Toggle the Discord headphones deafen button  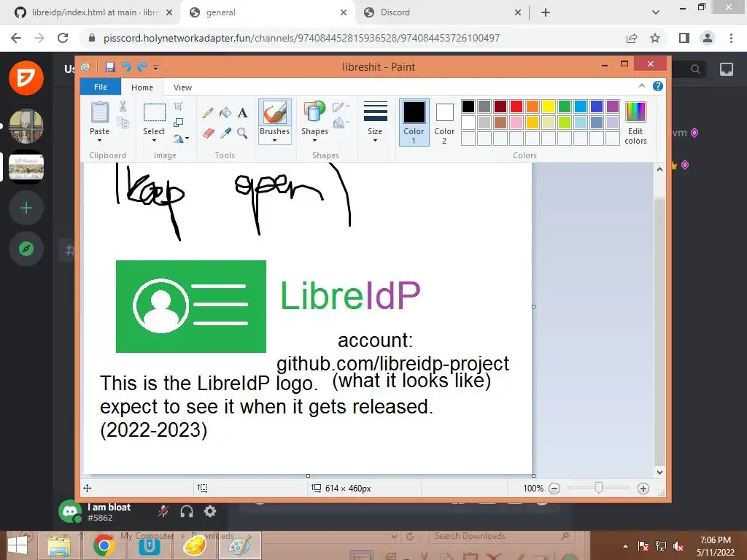tap(187, 511)
